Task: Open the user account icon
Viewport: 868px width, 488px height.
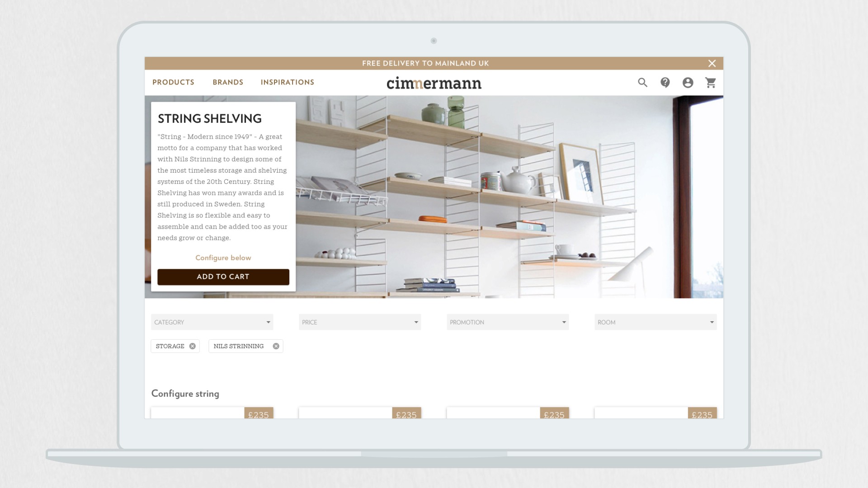Action: [688, 83]
